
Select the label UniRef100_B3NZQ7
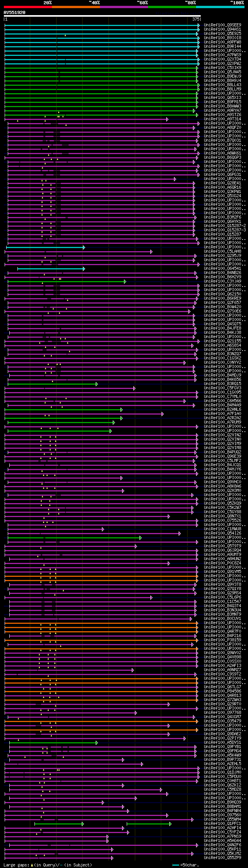pos(222,354)
